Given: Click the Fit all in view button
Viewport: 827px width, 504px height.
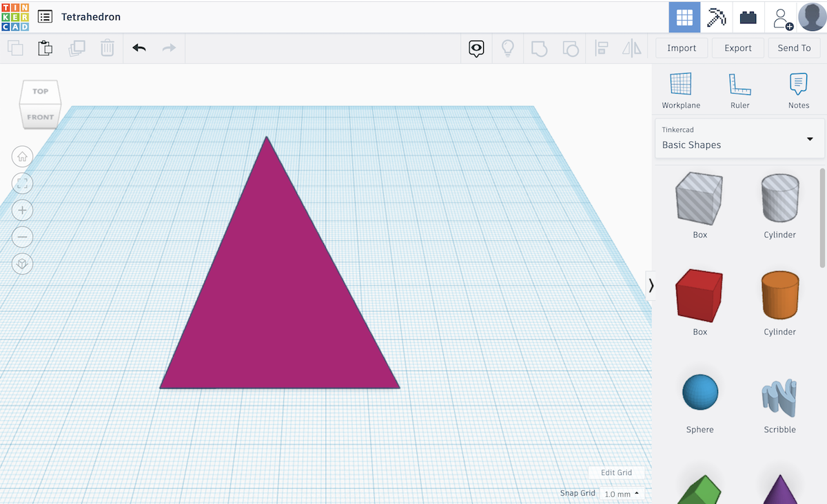Looking at the screenshot, I should coord(22,183).
